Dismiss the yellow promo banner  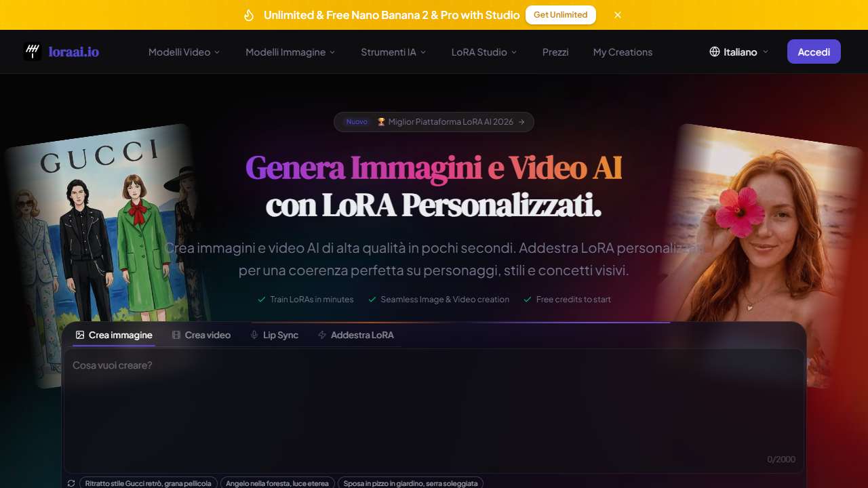(617, 14)
